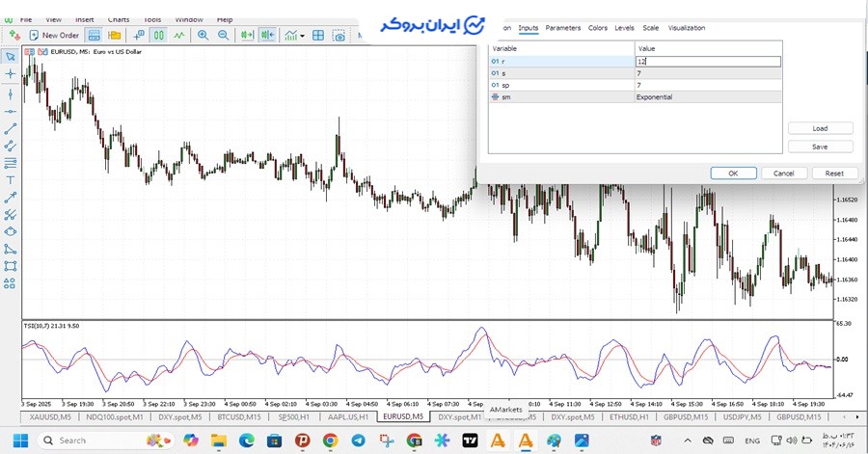This screenshot has width=868, height=454.
Task: Open the Navigator folder icon
Action: (x=115, y=36)
